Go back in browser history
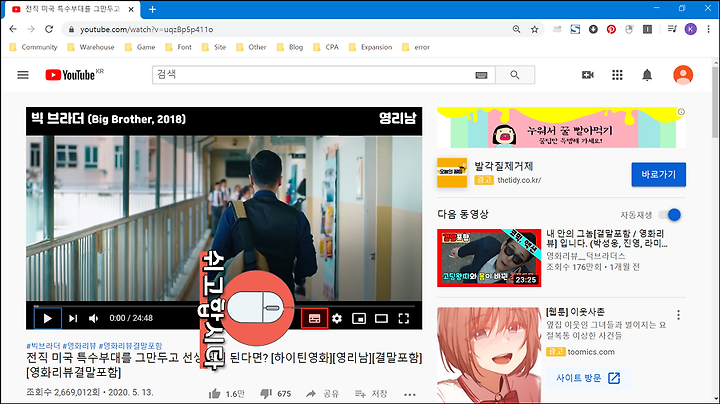 [x=13, y=29]
